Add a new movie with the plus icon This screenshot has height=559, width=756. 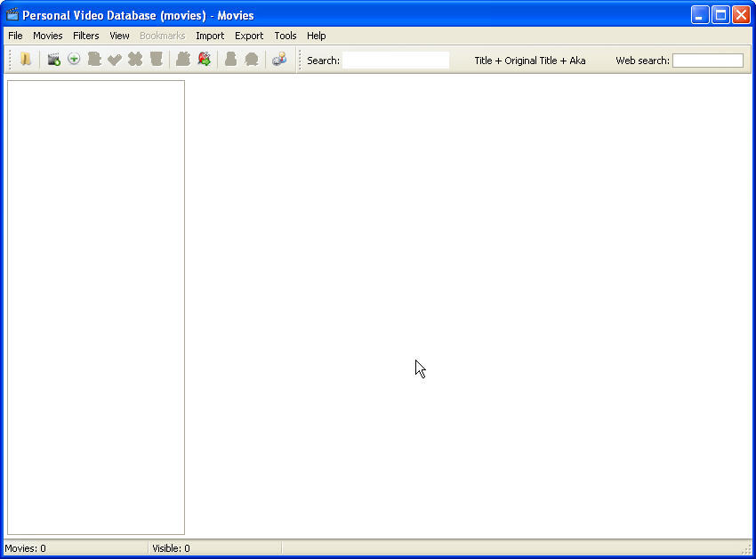click(74, 60)
